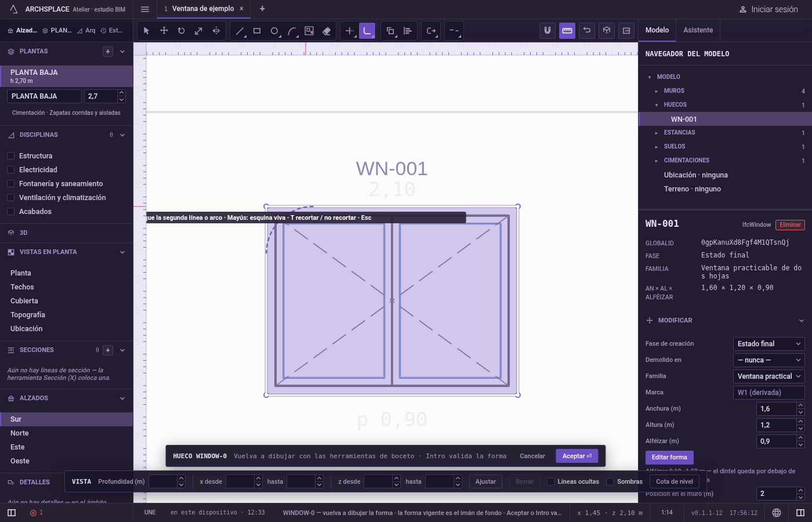The height and width of the screenshot is (522, 812).
Task: Activate the move tool
Action: point(164,31)
